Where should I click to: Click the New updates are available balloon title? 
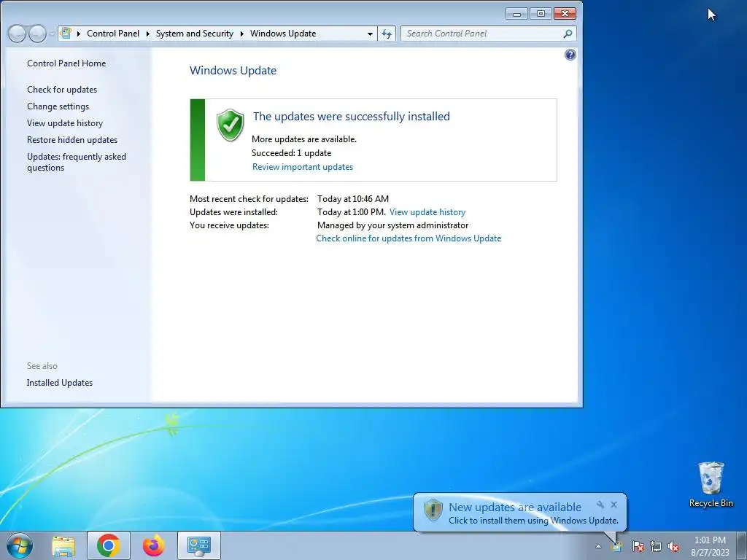(515, 507)
